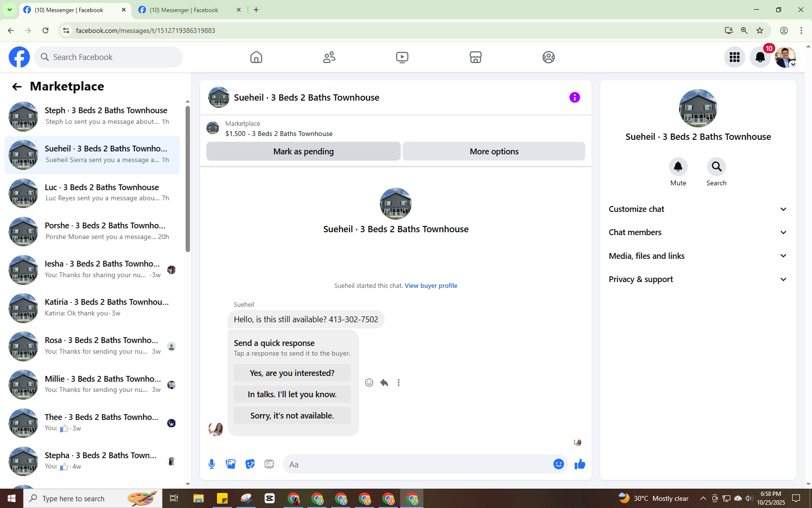Open Iesha's Townhouse conversation

[x=92, y=269]
